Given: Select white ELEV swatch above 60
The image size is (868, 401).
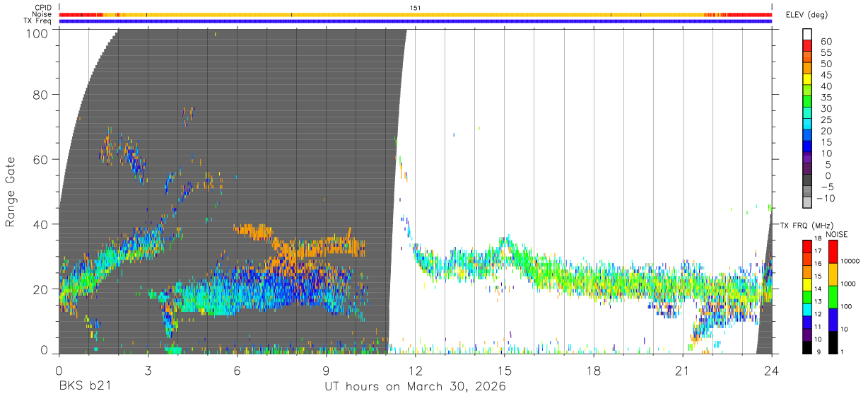Looking at the screenshot, I should [808, 35].
